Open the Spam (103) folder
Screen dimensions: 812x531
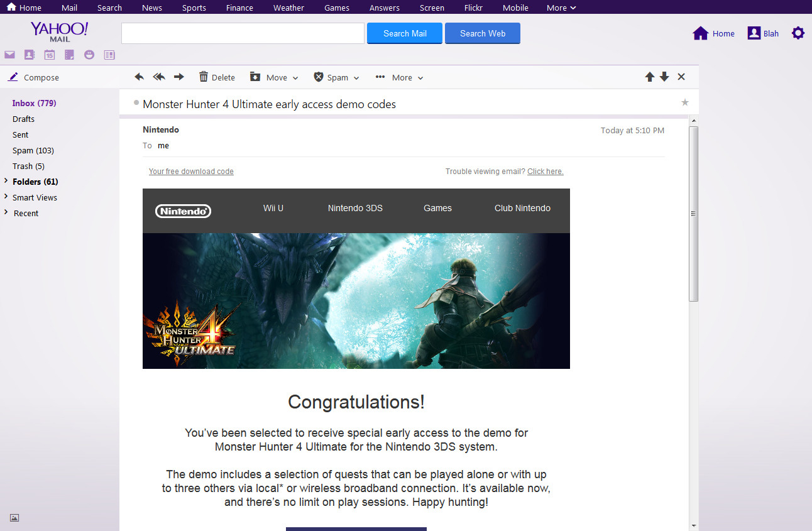33,150
